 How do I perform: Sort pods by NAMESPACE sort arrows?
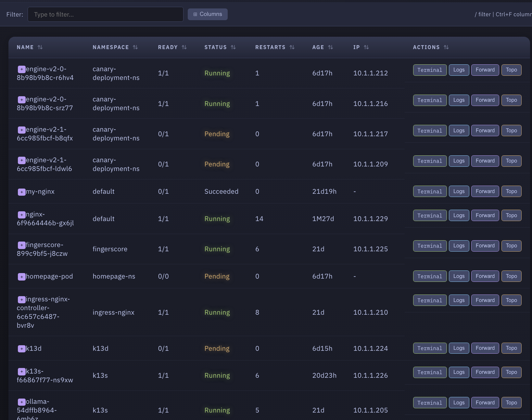click(135, 47)
